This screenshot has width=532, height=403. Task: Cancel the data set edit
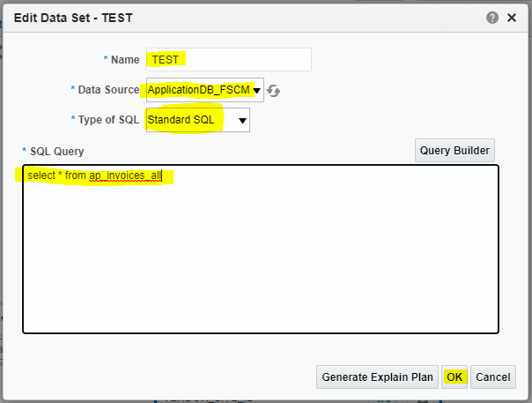click(493, 377)
